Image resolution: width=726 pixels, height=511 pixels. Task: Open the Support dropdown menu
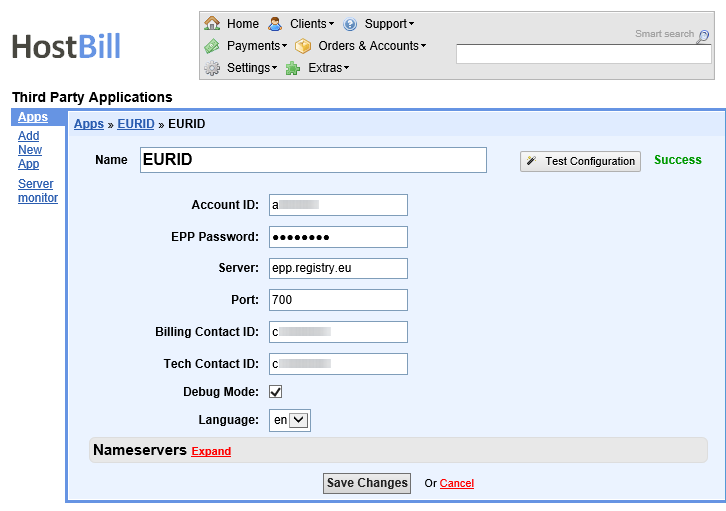(389, 24)
